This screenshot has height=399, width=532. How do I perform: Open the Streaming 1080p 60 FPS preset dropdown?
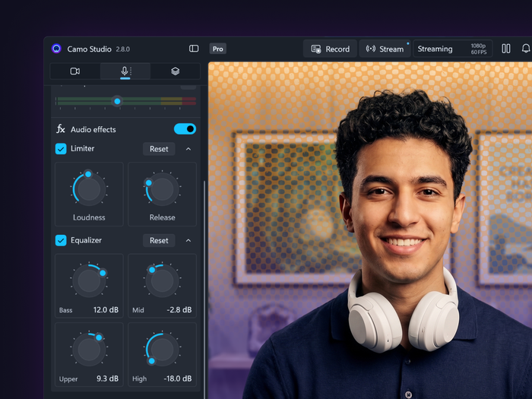[452, 49]
